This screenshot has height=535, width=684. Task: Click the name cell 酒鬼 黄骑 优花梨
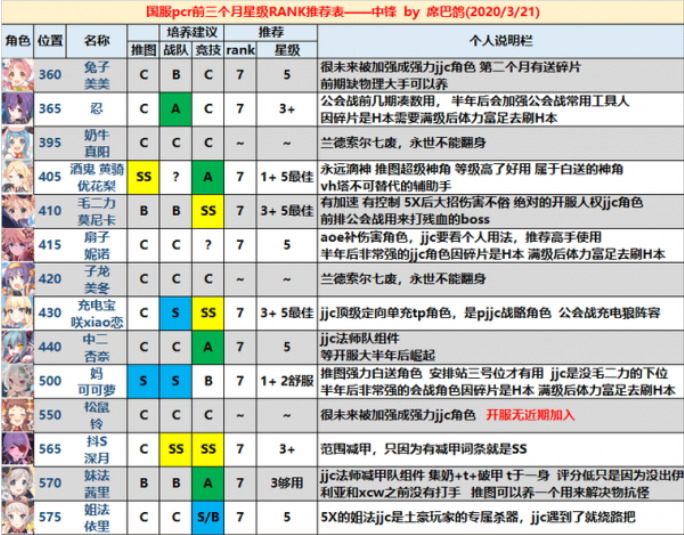97,177
